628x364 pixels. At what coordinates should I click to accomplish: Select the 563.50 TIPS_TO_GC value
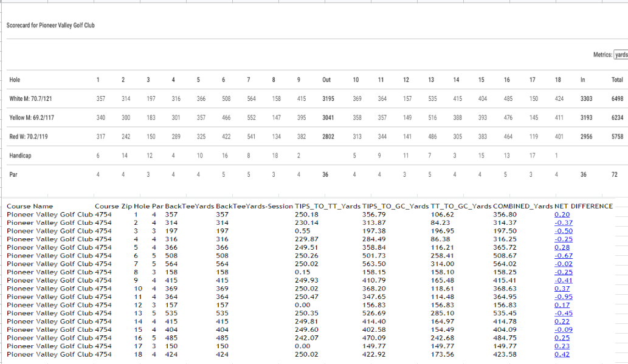tap(374, 264)
